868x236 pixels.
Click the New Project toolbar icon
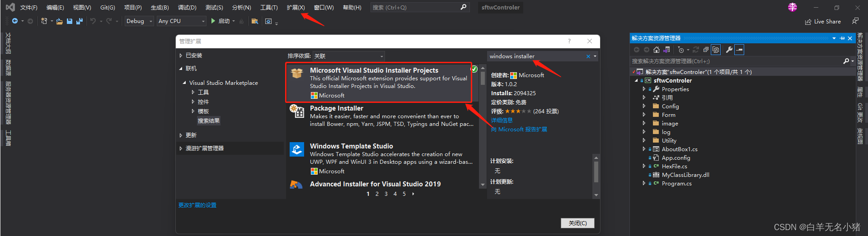[44, 21]
